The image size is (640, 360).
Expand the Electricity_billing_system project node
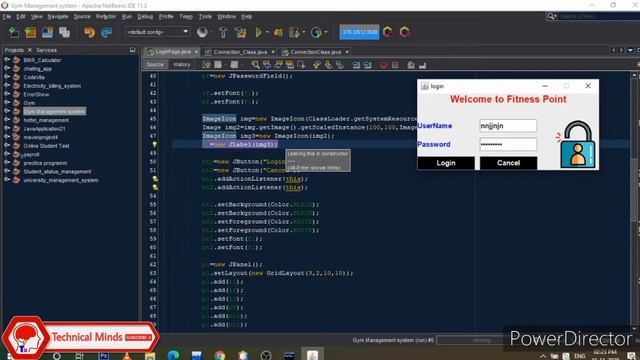(x=7, y=85)
